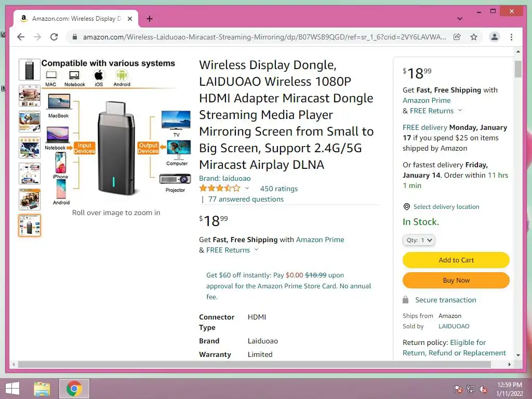The image size is (532, 399).
Task: Share this page via share icon
Action: coord(457,37)
